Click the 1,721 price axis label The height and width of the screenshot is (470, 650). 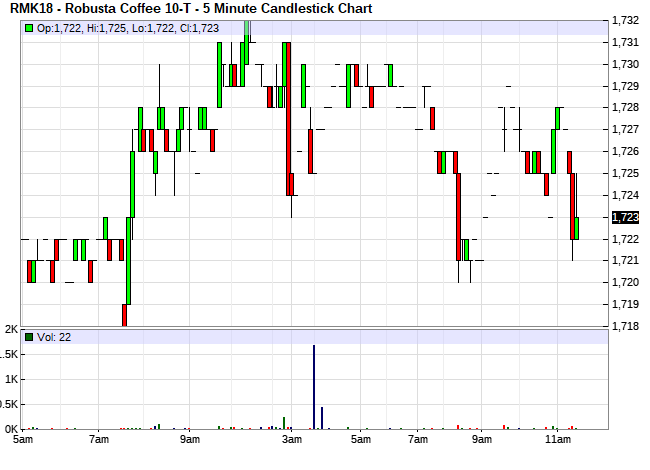[x=626, y=260]
